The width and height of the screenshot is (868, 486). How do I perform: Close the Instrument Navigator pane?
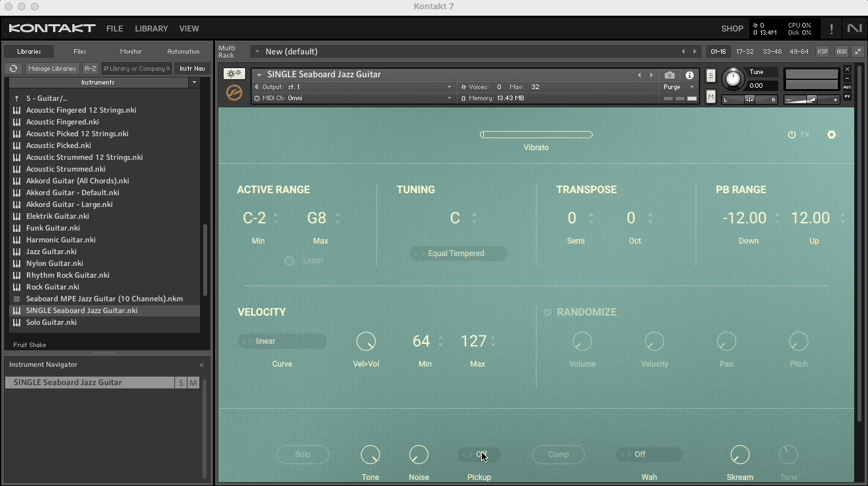click(201, 365)
